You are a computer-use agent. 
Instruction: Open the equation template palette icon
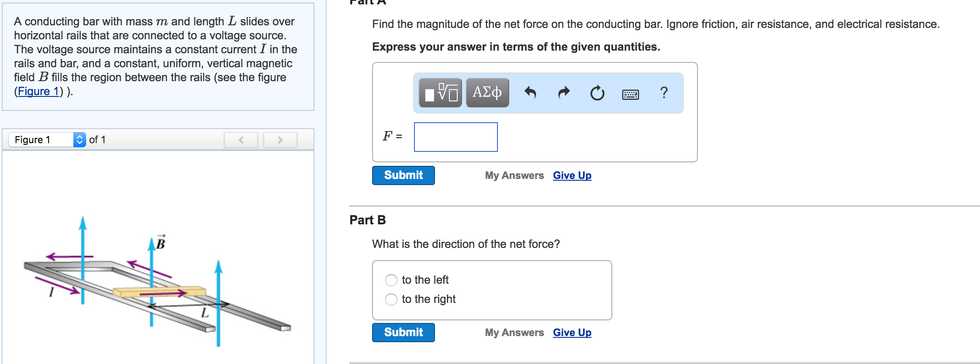439,93
